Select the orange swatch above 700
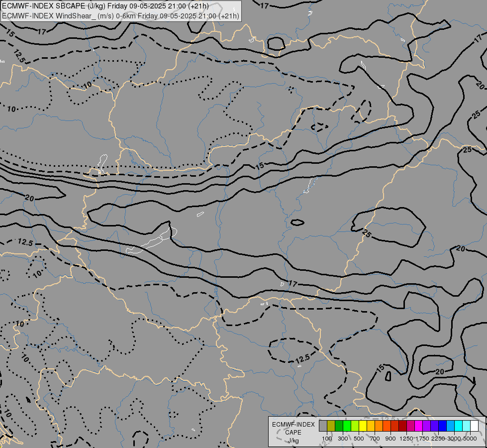 click(379, 426)
